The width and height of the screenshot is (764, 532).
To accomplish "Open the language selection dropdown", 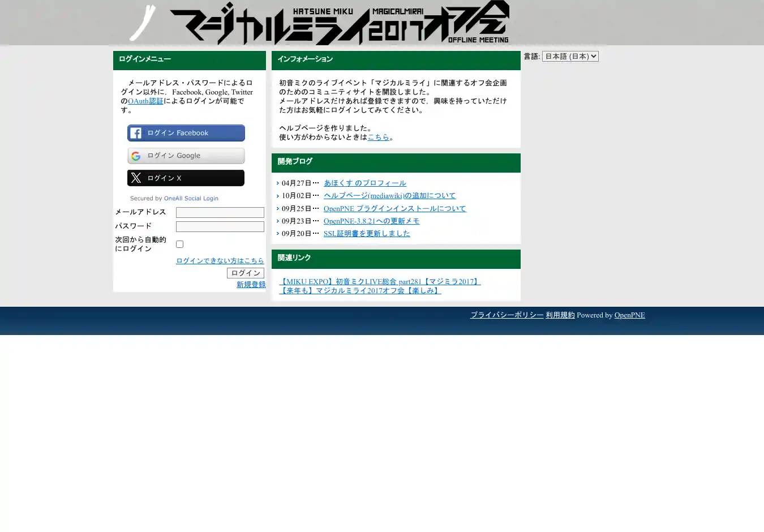I will pos(570,57).
